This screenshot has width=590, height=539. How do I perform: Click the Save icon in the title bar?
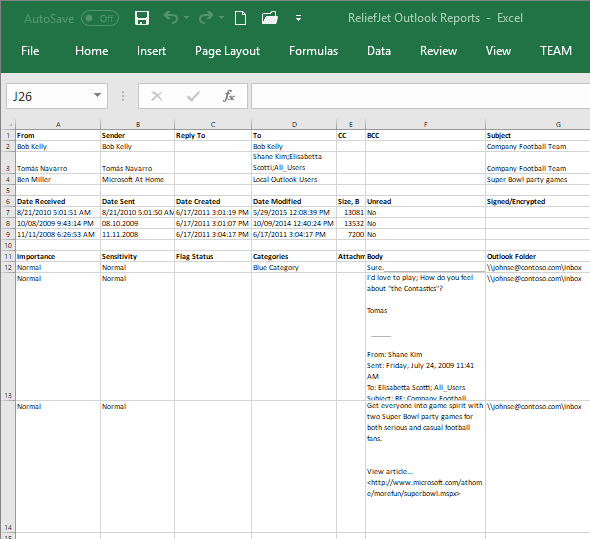[x=142, y=18]
